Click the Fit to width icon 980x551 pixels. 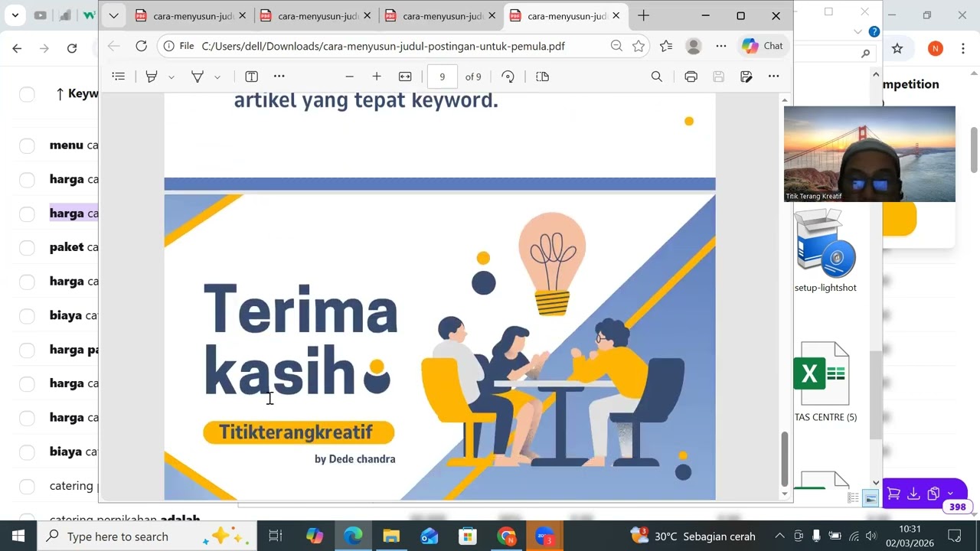point(405,77)
